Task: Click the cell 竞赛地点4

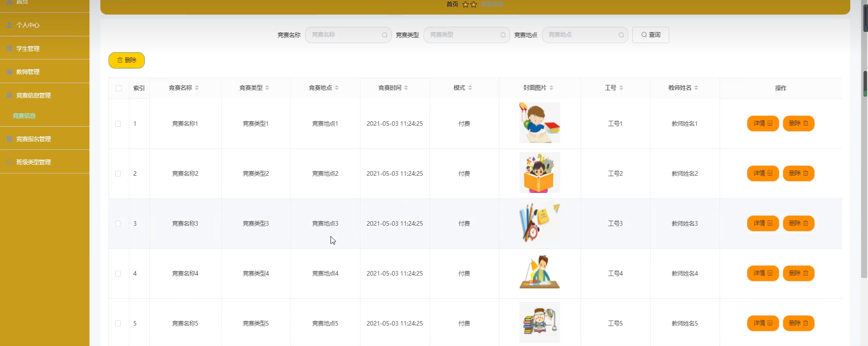Action: [325, 273]
